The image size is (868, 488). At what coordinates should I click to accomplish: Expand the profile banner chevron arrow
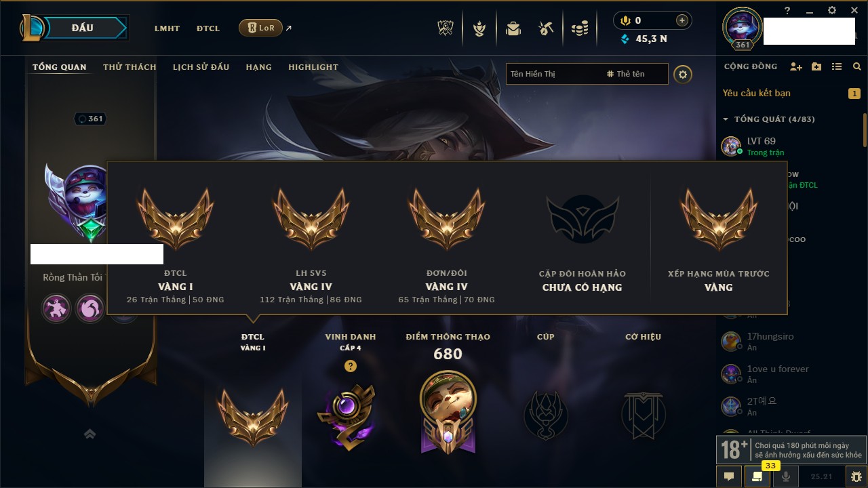90,434
